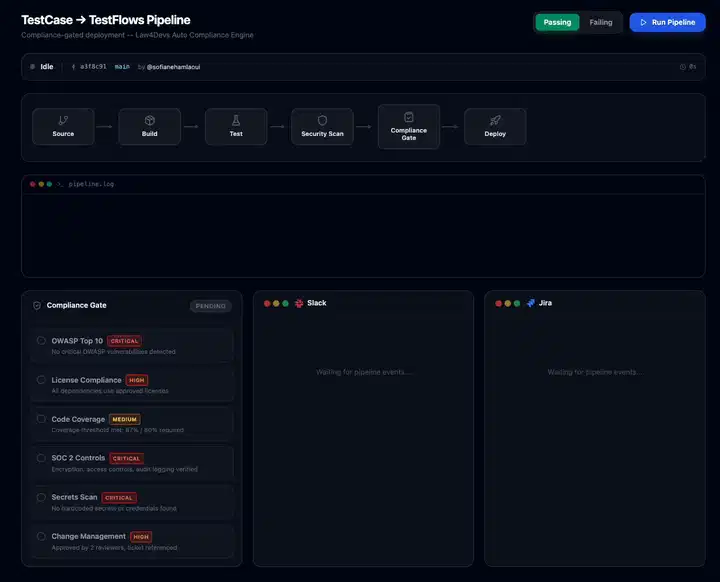This screenshot has width=720, height=582.
Task: Open the Security Scan shield icon
Action: pos(322,120)
